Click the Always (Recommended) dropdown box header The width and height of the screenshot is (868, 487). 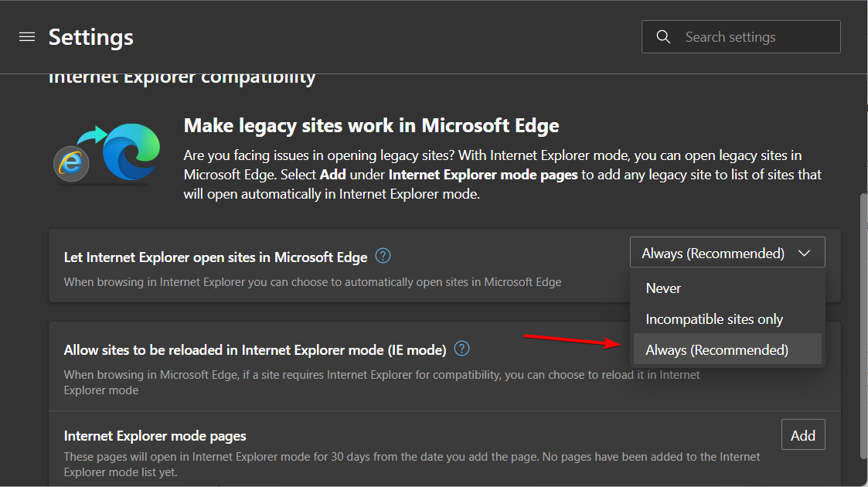click(x=713, y=254)
